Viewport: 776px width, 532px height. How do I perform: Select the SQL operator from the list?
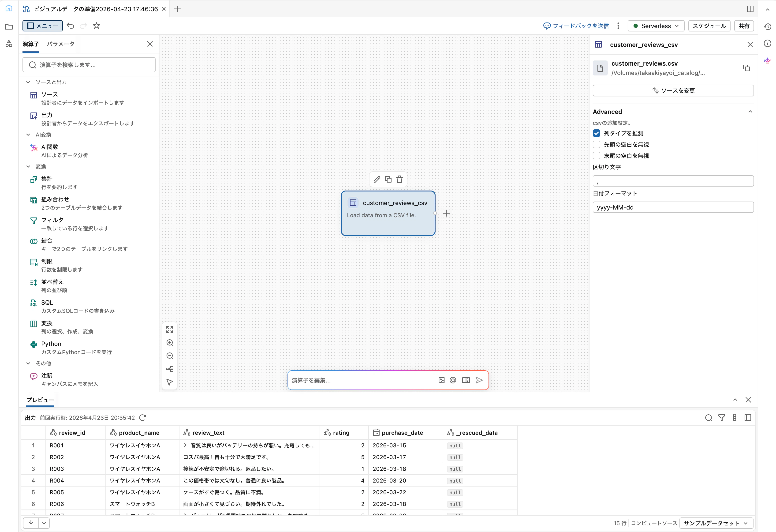[47, 302]
